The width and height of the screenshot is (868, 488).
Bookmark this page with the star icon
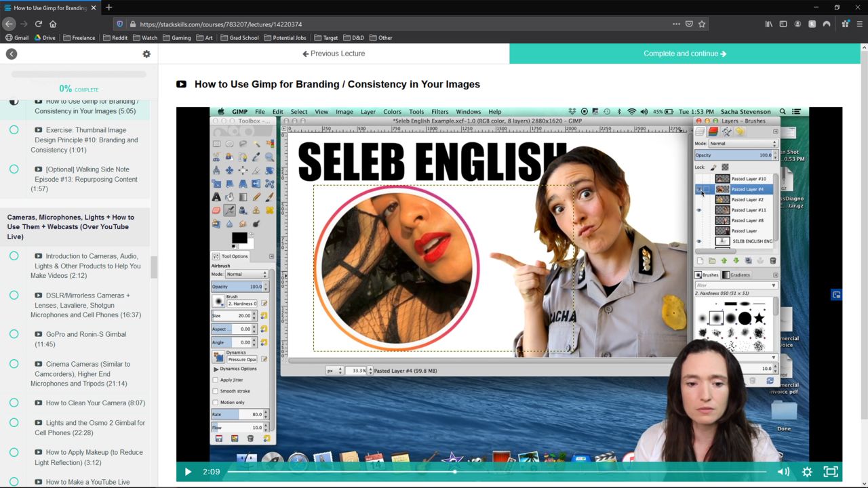702,24
